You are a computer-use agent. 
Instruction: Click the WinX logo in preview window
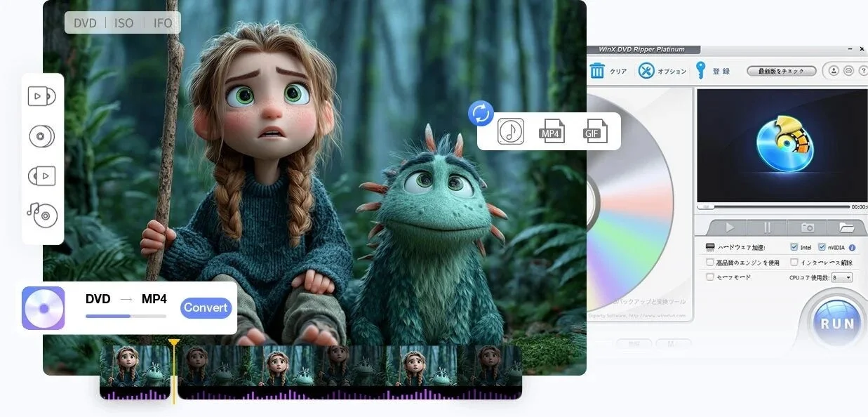[784, 144]
